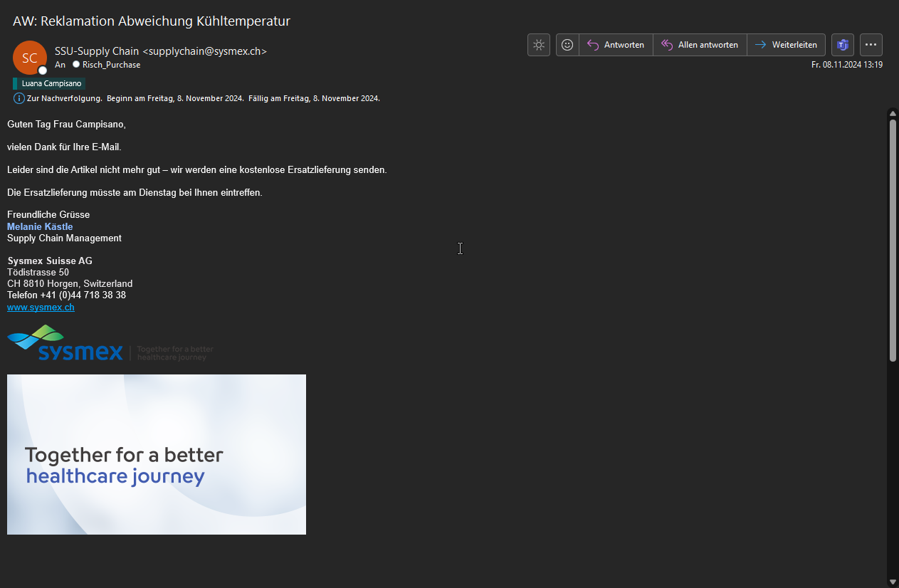
Task: Forward the email with Weiterleiten
Action: pos(787,45)
